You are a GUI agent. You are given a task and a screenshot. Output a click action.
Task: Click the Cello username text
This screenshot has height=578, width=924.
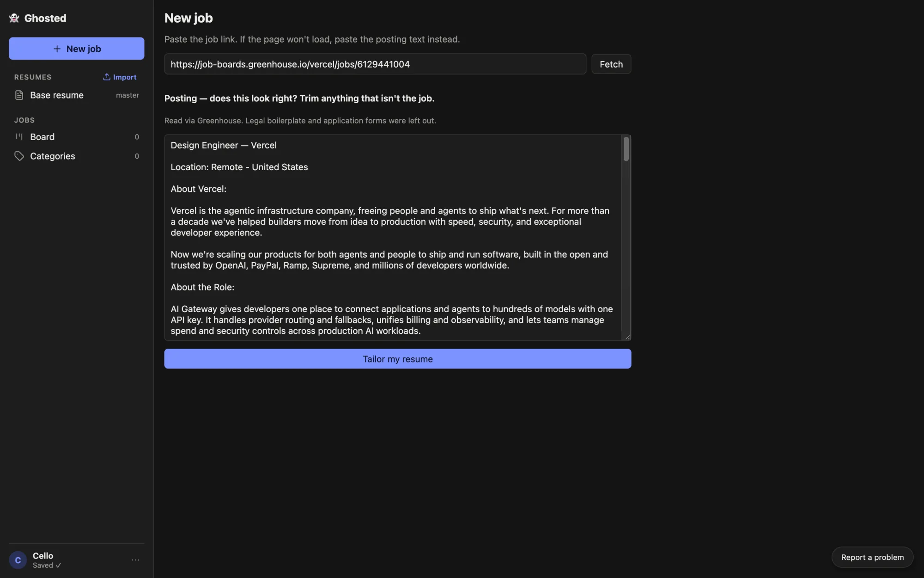click(43, 556)
